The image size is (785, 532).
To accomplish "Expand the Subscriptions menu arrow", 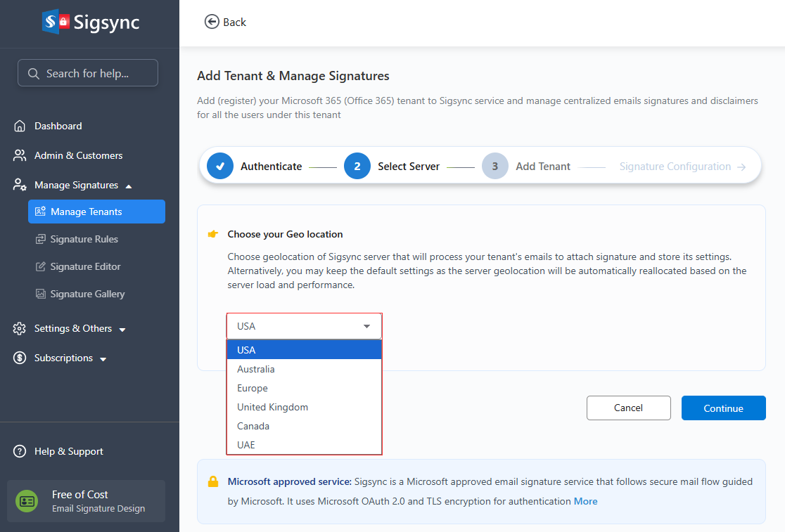I will (103, 359).
